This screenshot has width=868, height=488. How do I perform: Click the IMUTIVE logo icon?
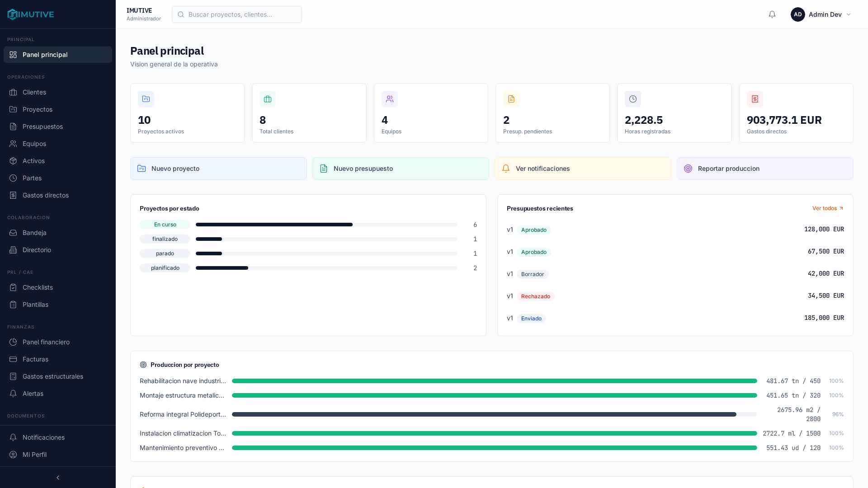coord(13,14)
